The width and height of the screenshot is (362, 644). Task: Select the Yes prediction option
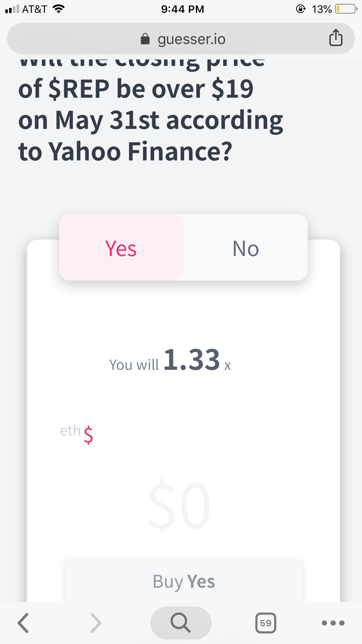coord(121,248)
